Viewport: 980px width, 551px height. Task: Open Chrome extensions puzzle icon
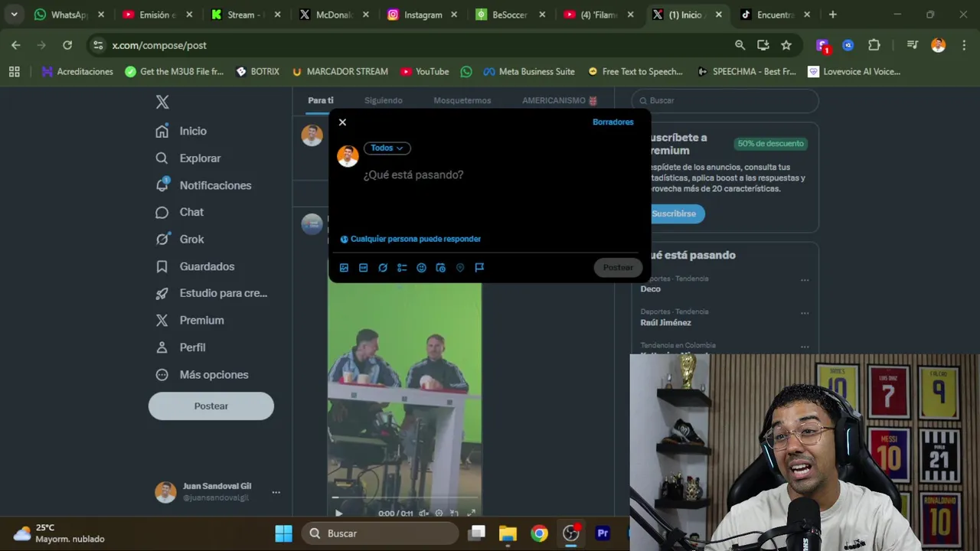pyautogui.click(x=874, y=45)
